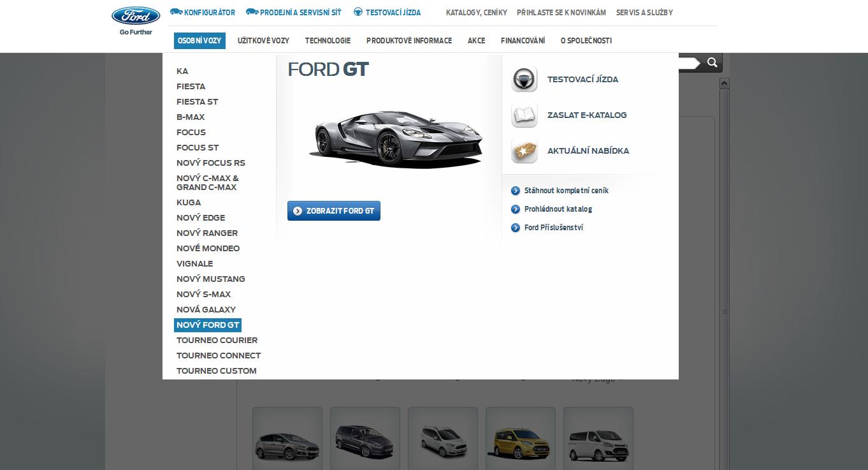Select Nový Mustang from model list
The image size is (868, 470).
pos(210,279)
